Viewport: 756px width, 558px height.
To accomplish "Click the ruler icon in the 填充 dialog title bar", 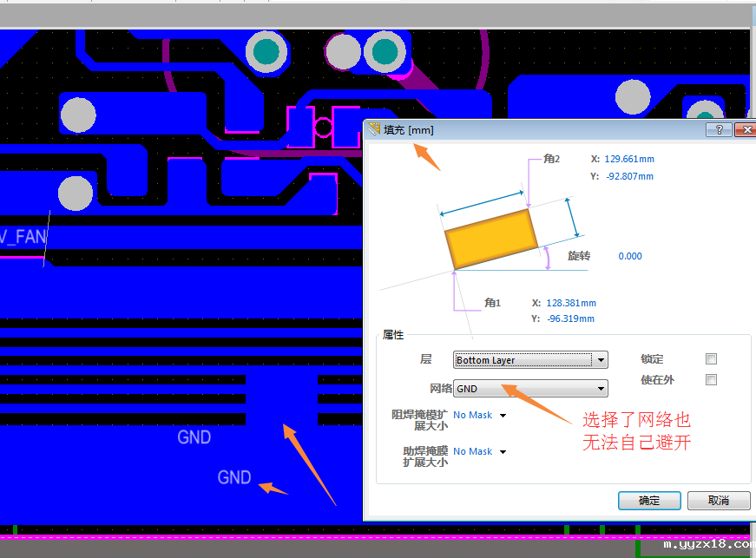I will click(372, 128).
